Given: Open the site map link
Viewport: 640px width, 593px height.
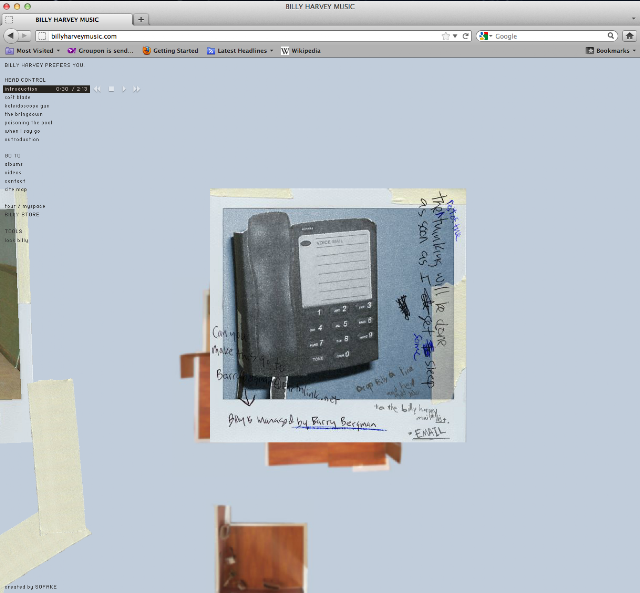Looking at the screenshot, I should (x=16, y=189).
